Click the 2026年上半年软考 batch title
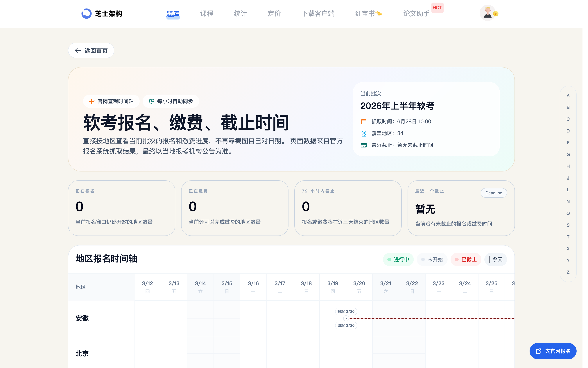This screenshot has height=368, width=588. [x=397, y=106]
